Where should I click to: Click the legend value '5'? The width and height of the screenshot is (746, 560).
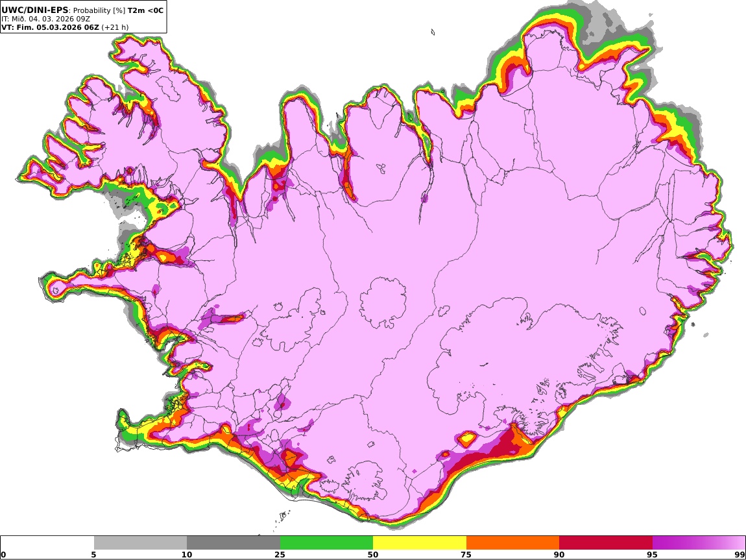[93, 555]
